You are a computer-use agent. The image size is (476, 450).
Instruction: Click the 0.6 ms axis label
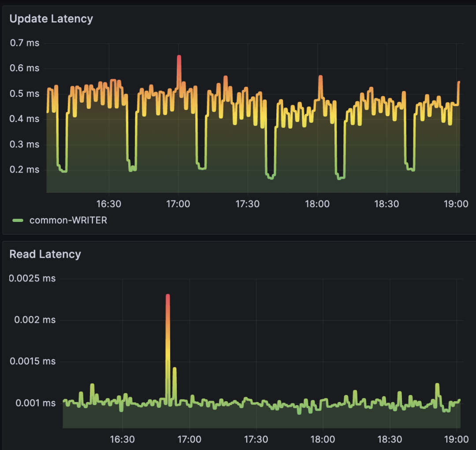coord(25,68)
